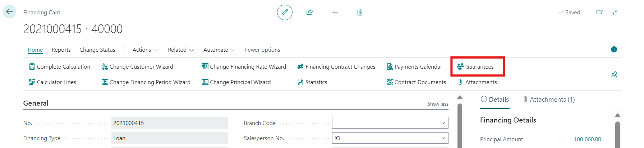Click the trash delete icon
This screenshot has height=148, width=644.
(x=360, y=13)
